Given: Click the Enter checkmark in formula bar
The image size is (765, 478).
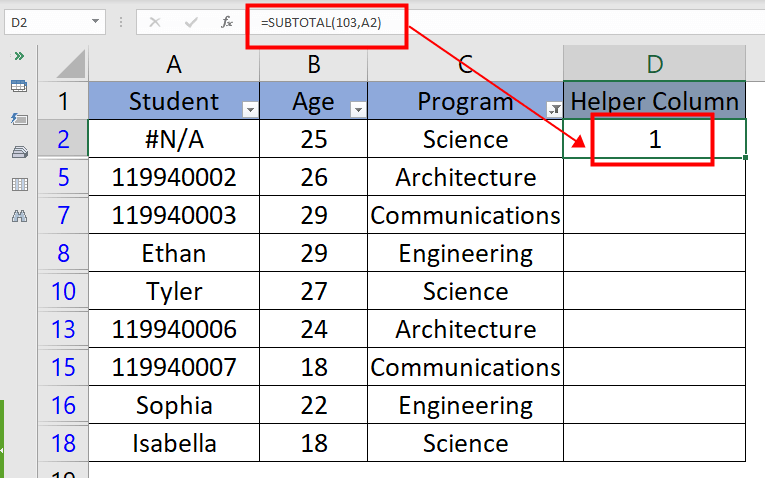Looking at the screenshot, I should 190,21.
